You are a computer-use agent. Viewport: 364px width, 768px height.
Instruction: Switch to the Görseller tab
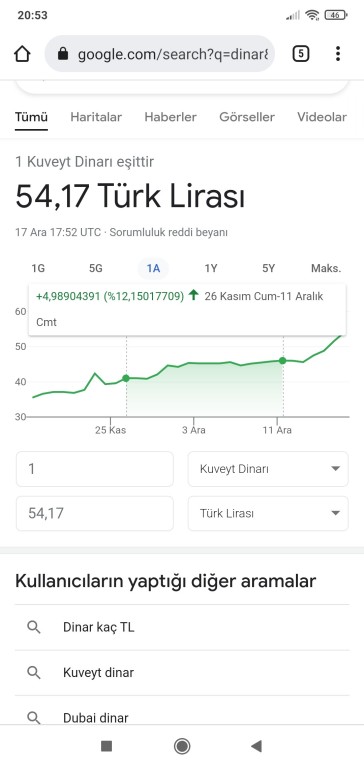(247, 117)
